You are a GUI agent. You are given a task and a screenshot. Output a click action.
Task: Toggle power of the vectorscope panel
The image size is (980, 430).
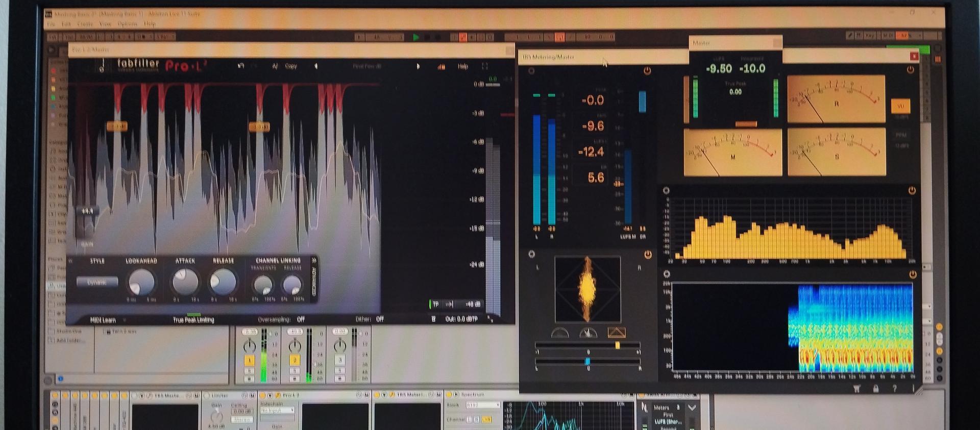click(x=648, y=254)
